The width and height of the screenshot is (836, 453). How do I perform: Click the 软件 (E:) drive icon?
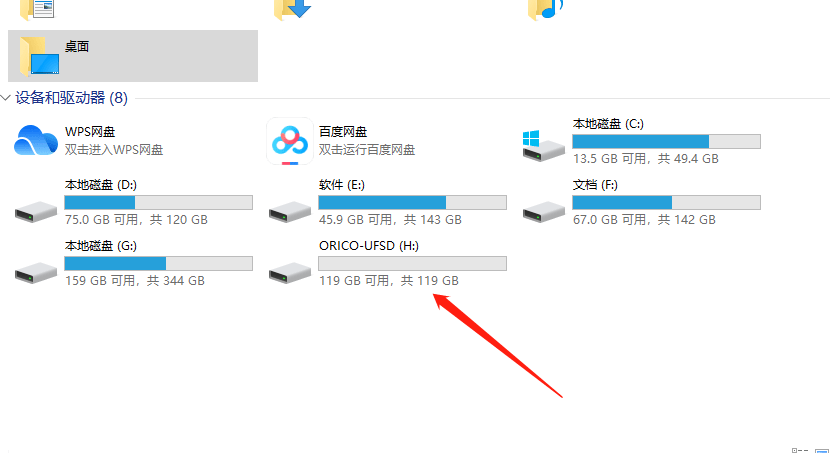[290, 212]
